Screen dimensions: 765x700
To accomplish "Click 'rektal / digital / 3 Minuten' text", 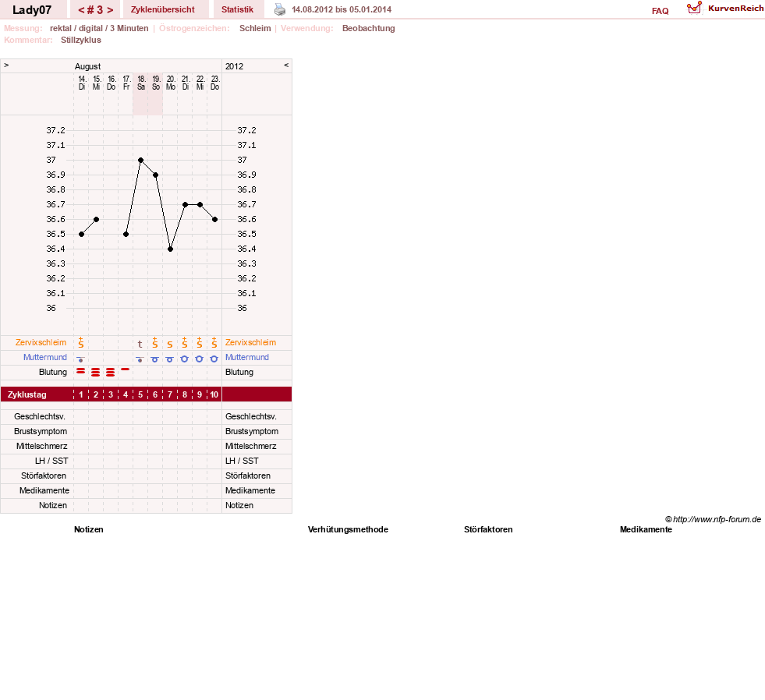I will pos(99,28).
